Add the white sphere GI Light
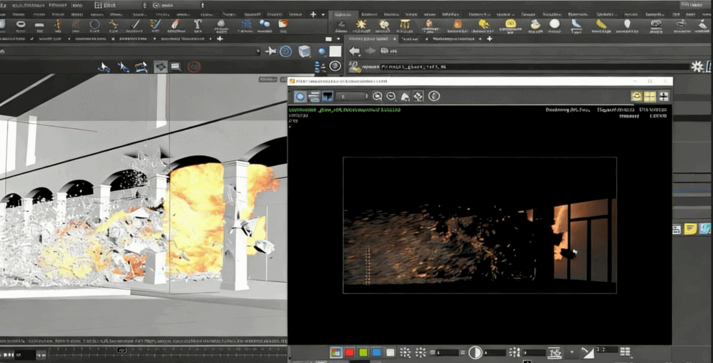 point(555,24)
